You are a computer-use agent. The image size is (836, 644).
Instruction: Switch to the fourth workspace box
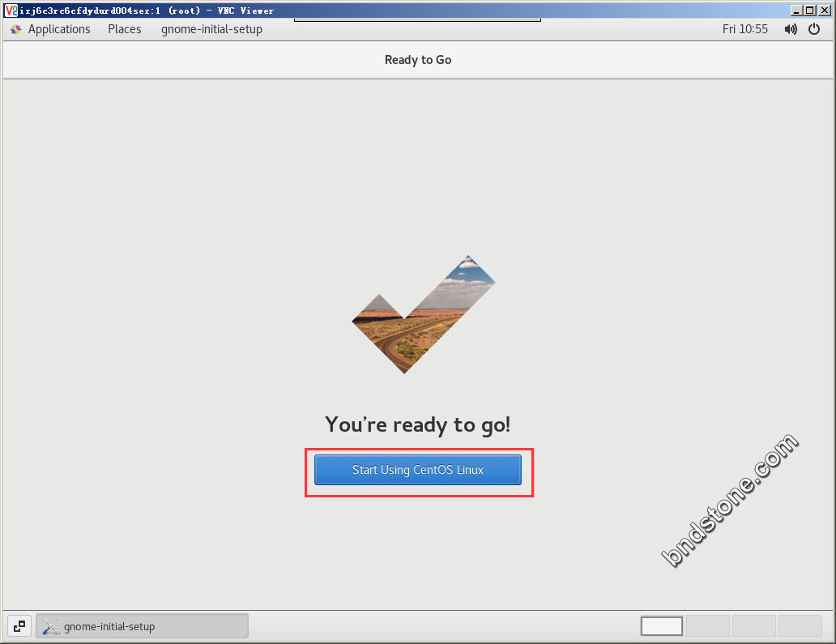pos(800,626)
